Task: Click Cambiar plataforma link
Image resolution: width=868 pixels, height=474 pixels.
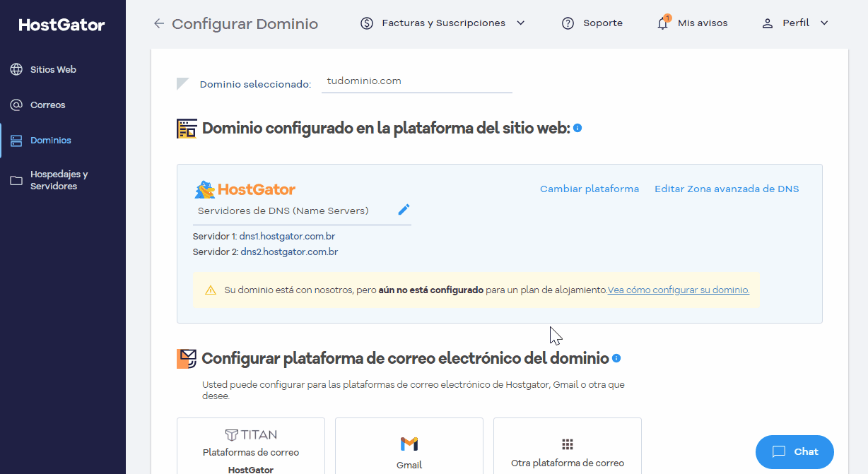Action: pyautogui.click(x=590, y=189)
